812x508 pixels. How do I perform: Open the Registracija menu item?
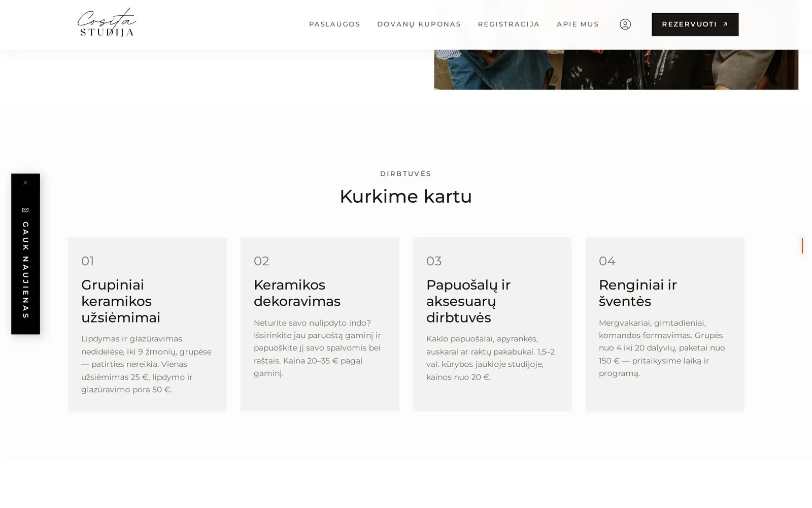[x=509, y=24]
